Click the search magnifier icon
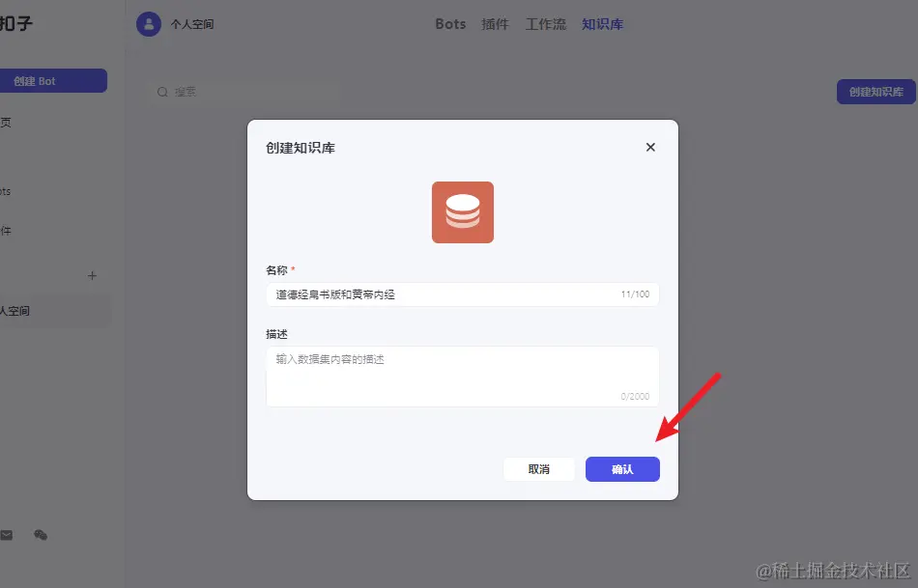This screenshot has width=918, height=588. (162, 92)
